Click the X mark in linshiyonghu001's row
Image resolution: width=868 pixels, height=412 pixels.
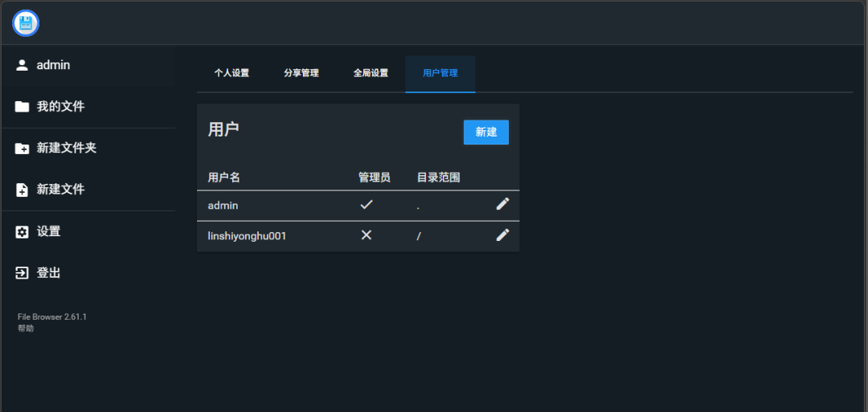[366, 235]
